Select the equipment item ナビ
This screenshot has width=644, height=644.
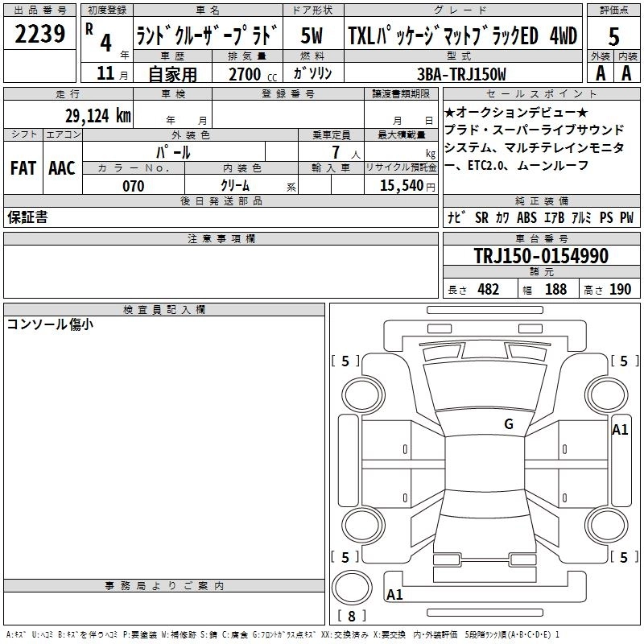(x=457, y=217)
